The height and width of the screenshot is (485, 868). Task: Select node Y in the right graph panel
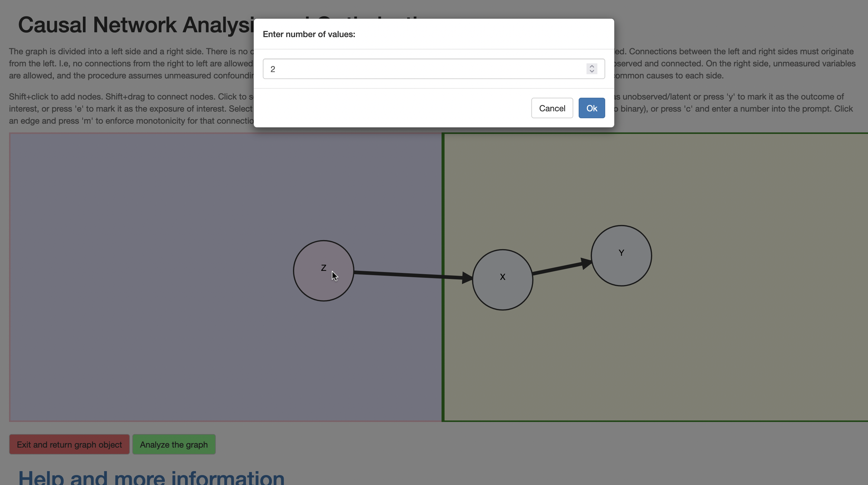click(621, 256)
